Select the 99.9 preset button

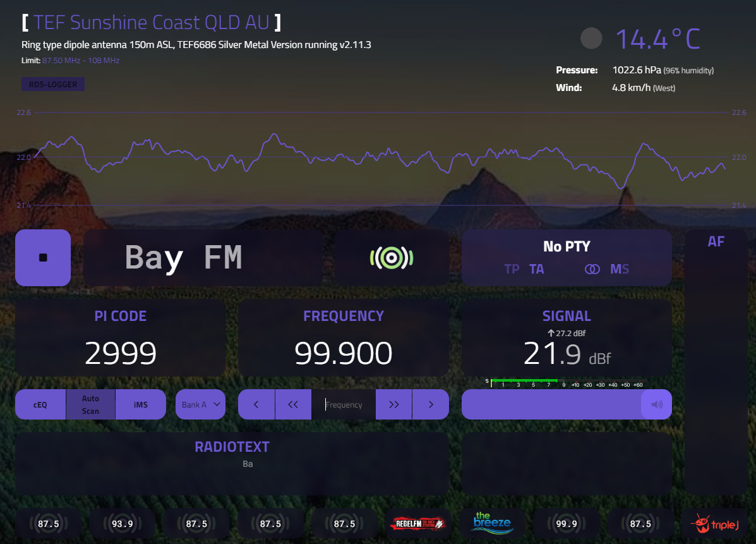pyautogui.click(x=566, y=524)
